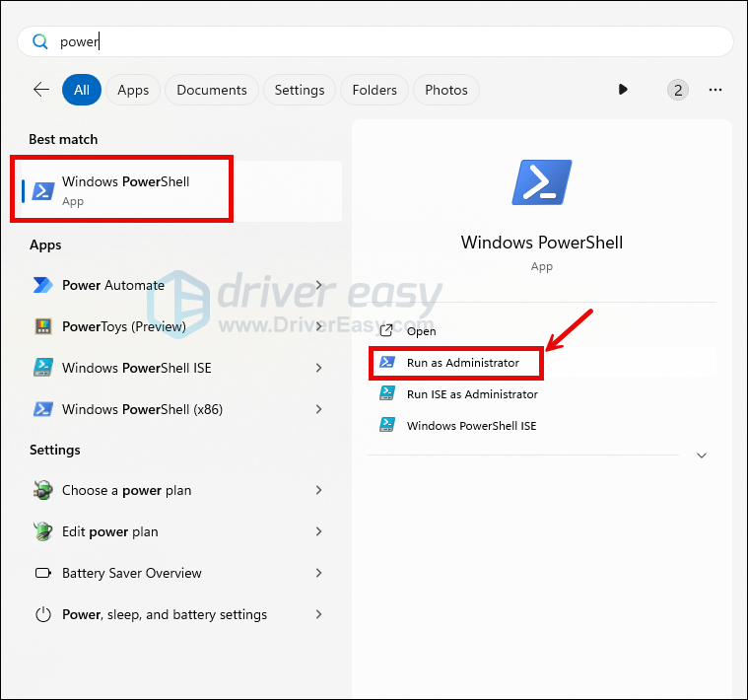Select the Documents filter tab
748x700 pixels.
[x=212, y=90]
